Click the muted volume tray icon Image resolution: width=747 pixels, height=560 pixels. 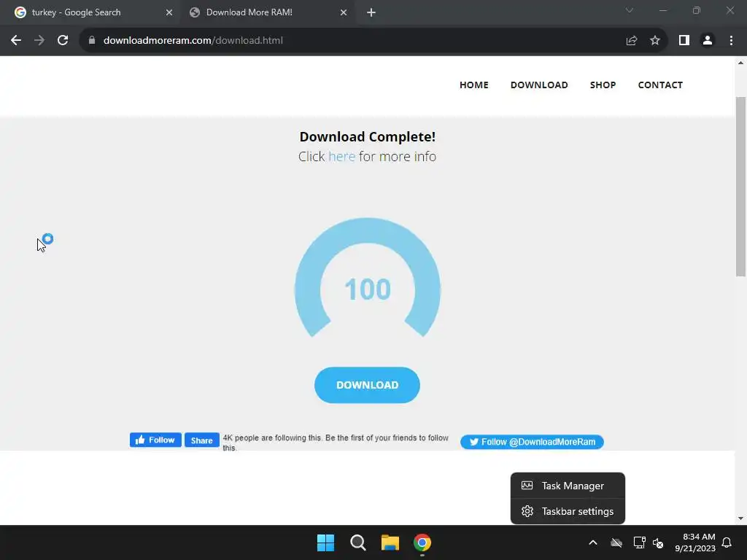point(658,542)
